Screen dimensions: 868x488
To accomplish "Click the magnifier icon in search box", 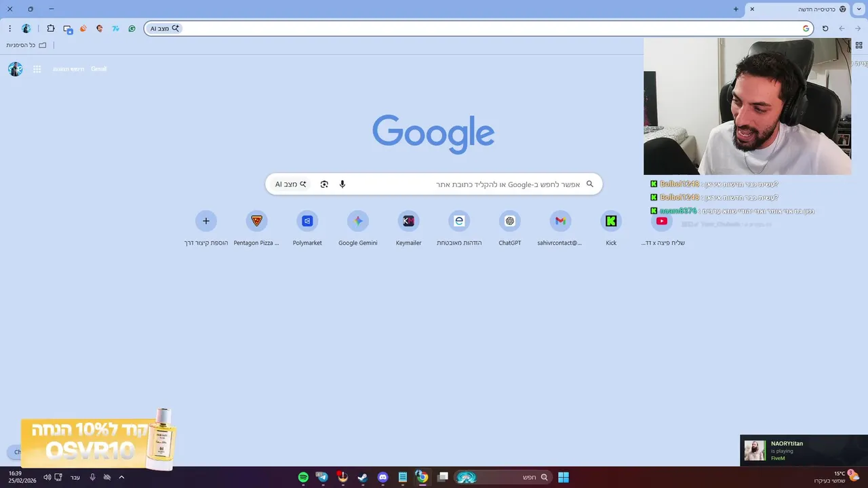I will (x=590, y=184).
